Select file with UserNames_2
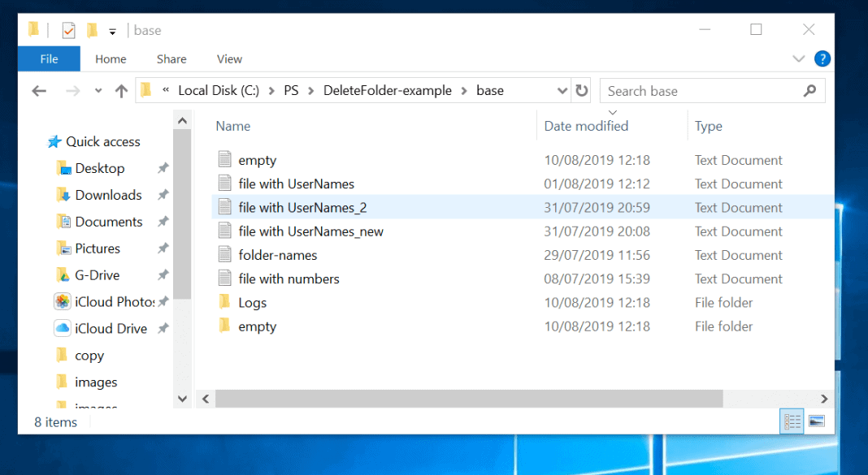This screenshot has height=475, width=868. 523,207
